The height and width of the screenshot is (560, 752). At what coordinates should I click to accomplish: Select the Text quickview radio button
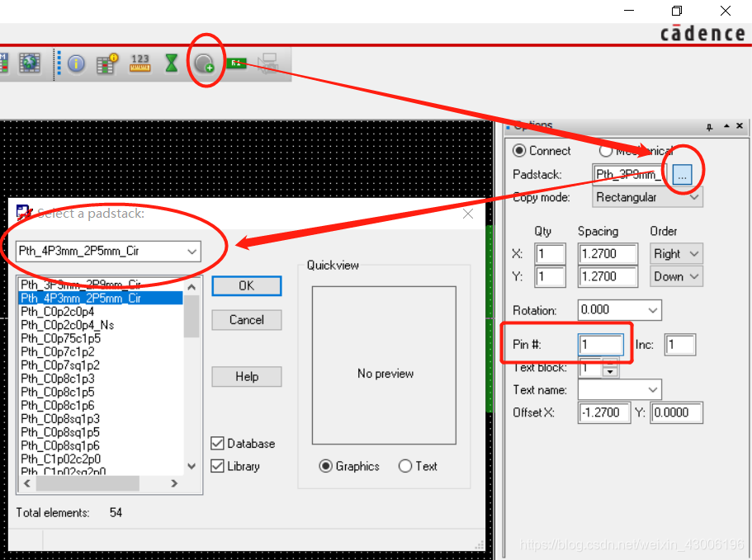pyautogui.click(x=405, y=466)
